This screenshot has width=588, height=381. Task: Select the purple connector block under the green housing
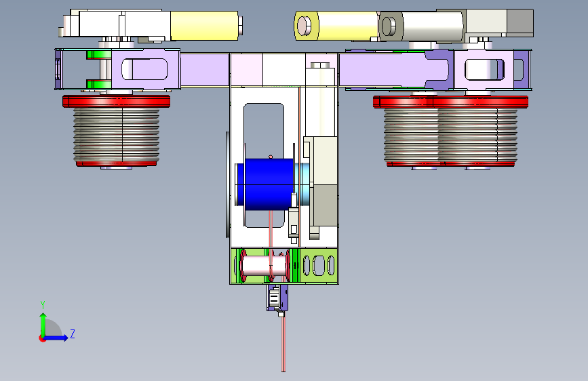coord(277,298)
